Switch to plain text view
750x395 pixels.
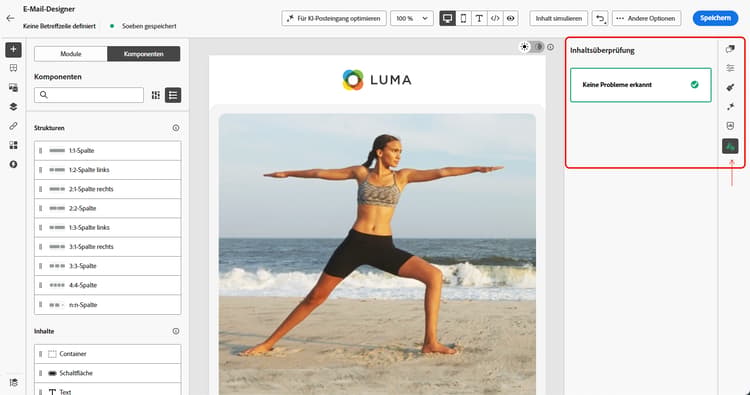[479, 18]
